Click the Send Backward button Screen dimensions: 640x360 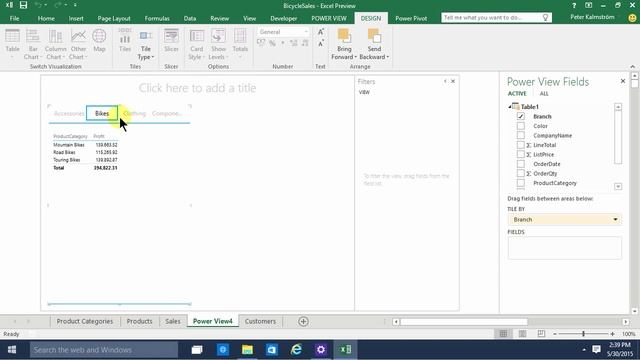(374, 44)
